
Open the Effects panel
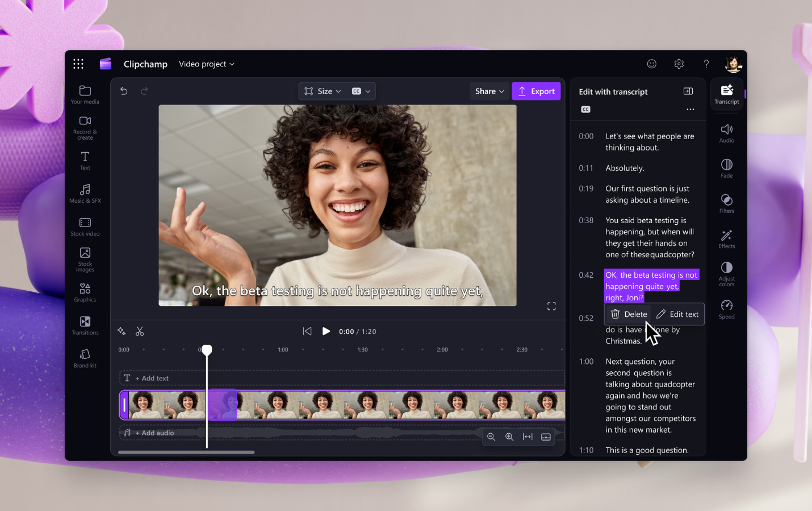point(727,239)
